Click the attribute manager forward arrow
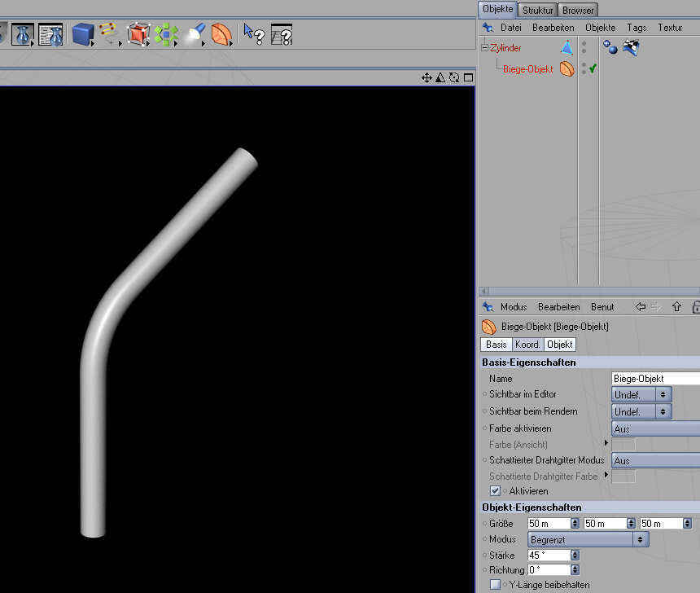 pyautogui.click(x=656, y=306)
